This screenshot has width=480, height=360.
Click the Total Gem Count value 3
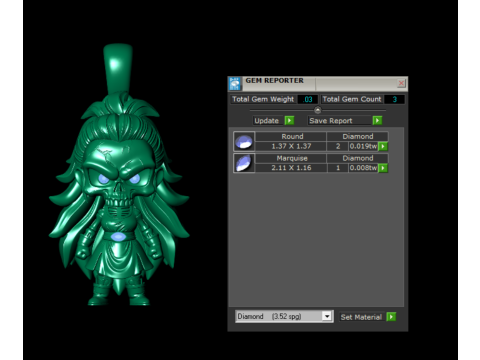[395, 99]
